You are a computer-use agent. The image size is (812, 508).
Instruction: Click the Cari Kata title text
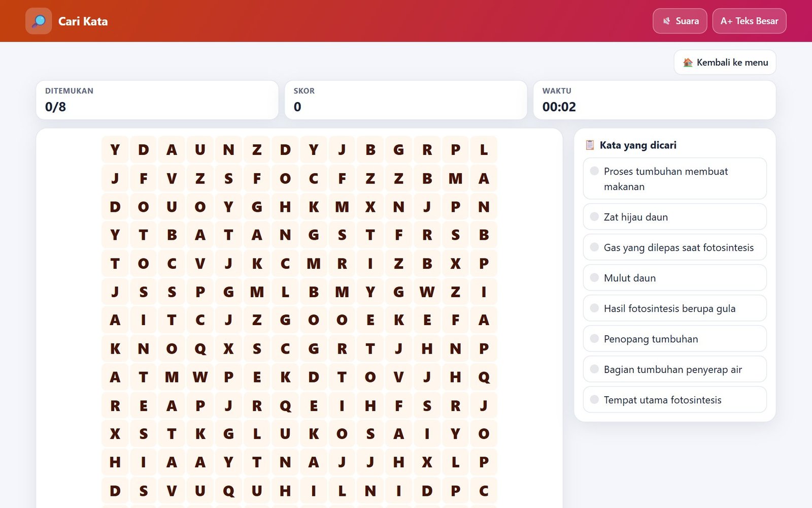(83, 21)
